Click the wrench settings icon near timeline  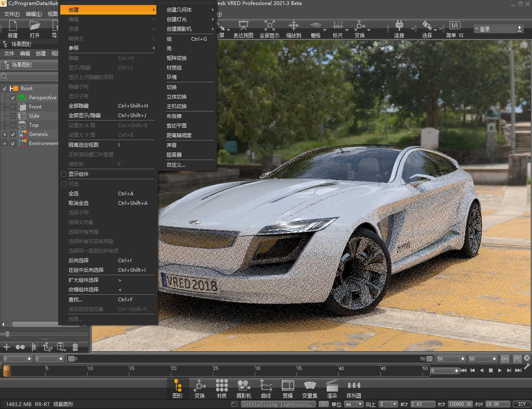coord(527,366)
